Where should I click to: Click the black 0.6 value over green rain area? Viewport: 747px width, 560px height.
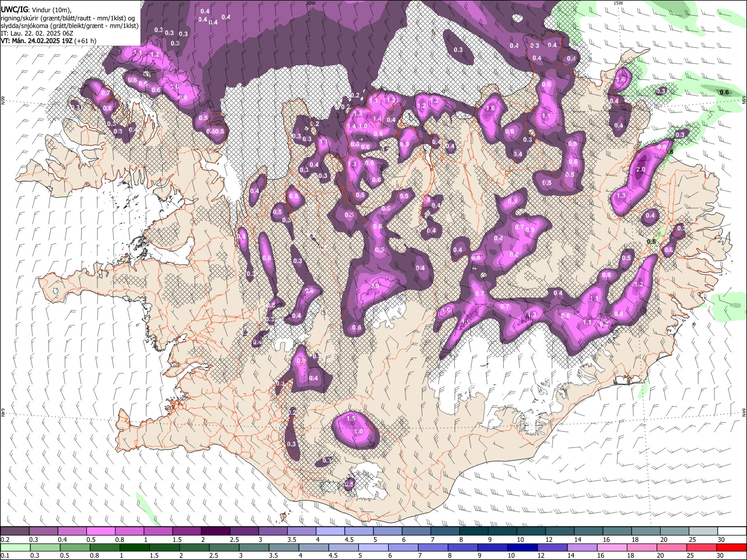coord(724,92)
